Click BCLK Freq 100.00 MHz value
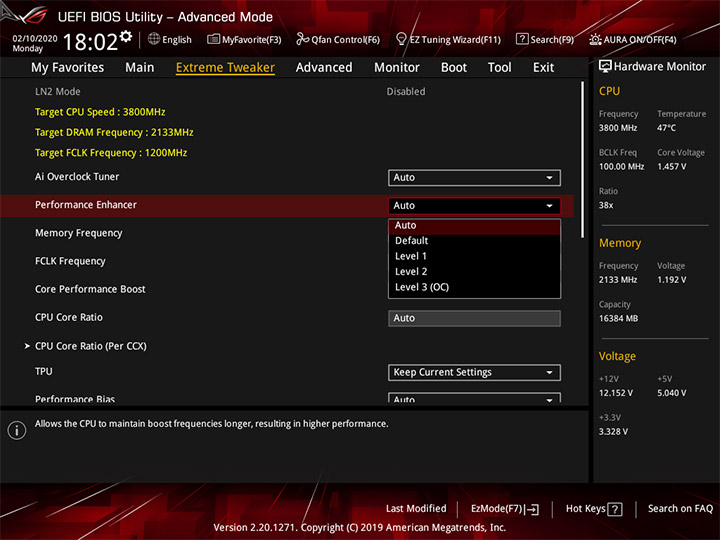 coord(621,166)
